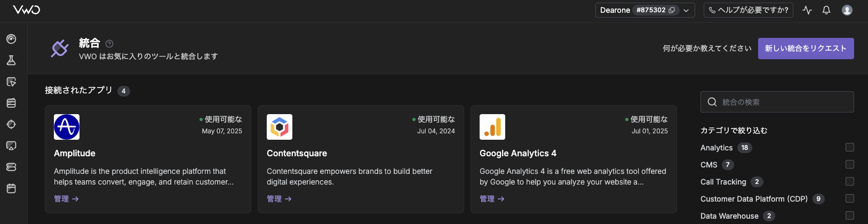Tick the Call Tracking checkbox
This screenshot has height=224, width=868.
pos(850,181)
